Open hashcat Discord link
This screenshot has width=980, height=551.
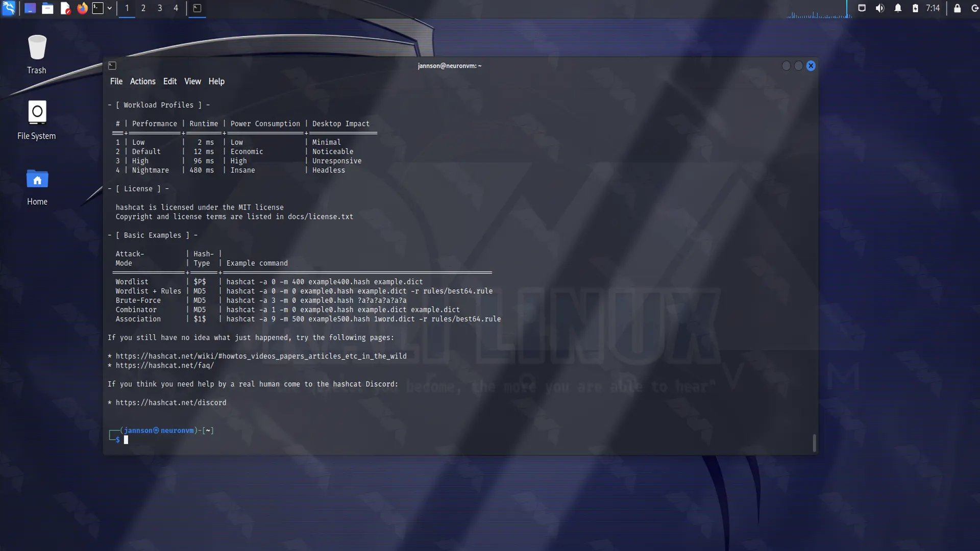point(171,403)
